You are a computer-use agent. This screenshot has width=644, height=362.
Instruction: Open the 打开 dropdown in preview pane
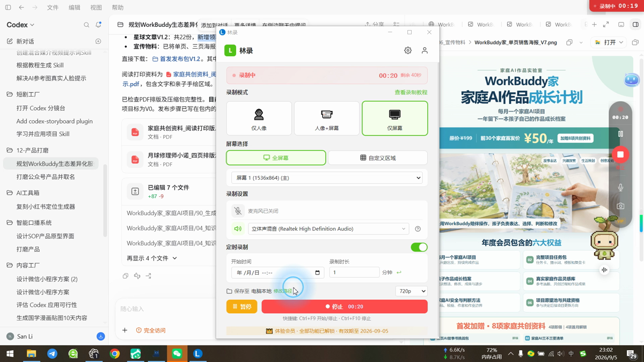pyautogui.click(x=609, y=42)
